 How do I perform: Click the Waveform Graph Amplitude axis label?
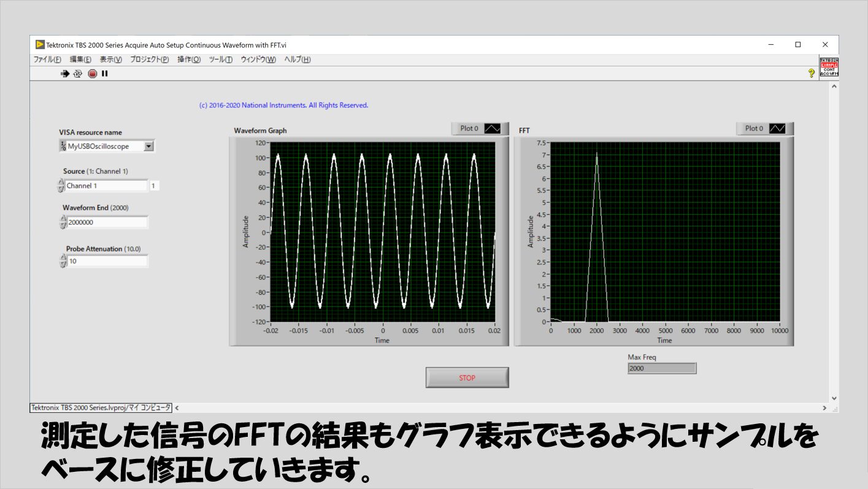pos(246,231)
